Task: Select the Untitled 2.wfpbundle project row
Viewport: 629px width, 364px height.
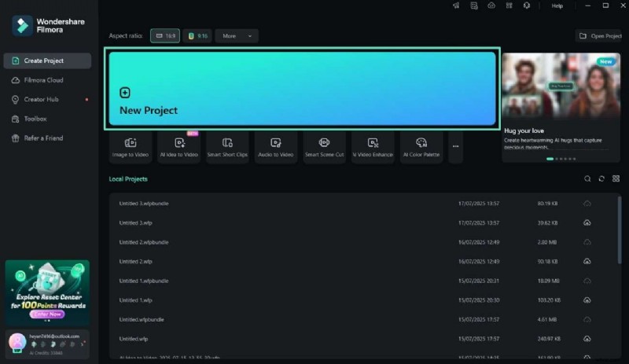Action: coord(363,242)
